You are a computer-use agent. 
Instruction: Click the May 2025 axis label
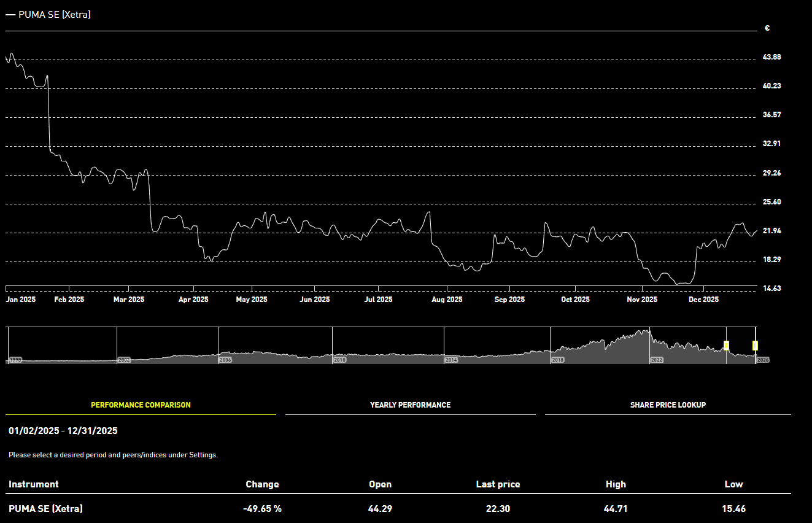(x=252, y=300)
